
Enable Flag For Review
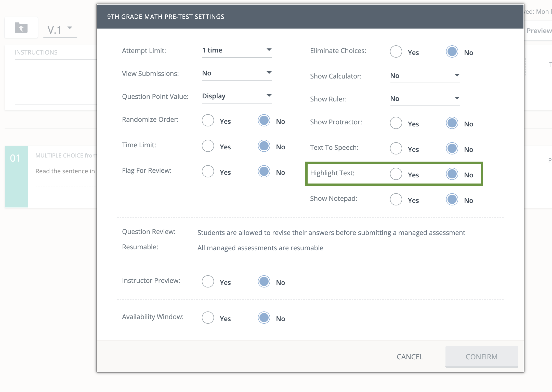click(x=208, y=172)
